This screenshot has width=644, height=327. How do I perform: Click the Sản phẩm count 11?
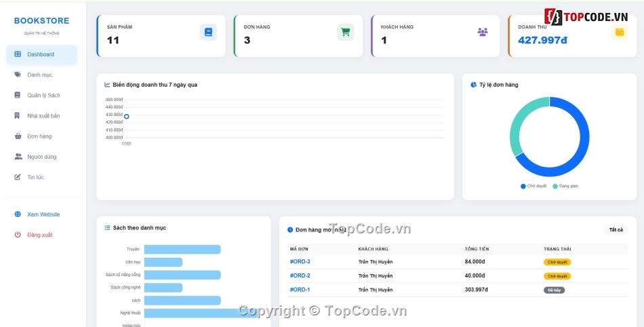point(113,40)
